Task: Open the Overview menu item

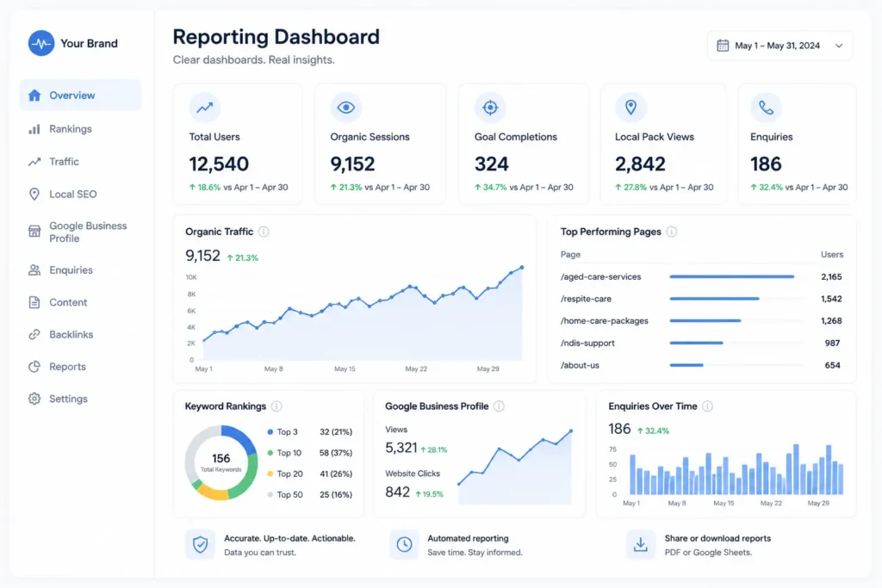Action: tap(80, 95)
